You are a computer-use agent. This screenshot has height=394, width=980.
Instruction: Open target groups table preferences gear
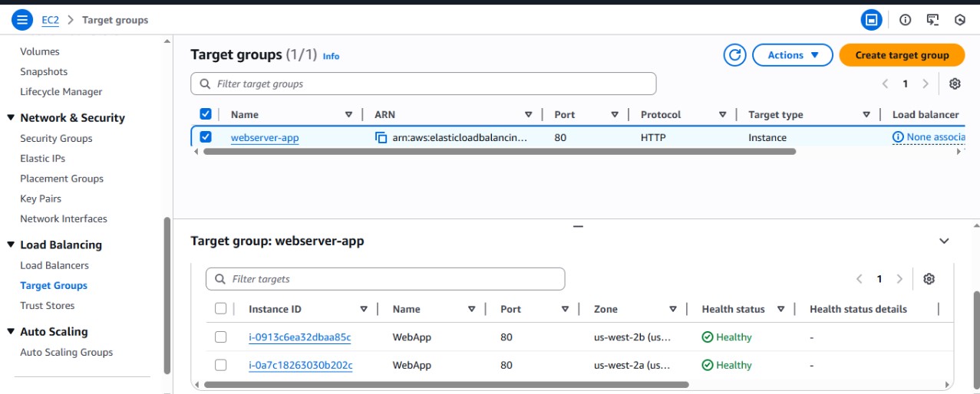coord(955,84)
